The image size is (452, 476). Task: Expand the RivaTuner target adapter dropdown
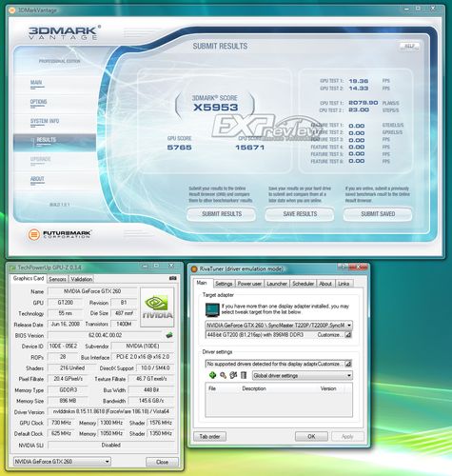[349, 325]
